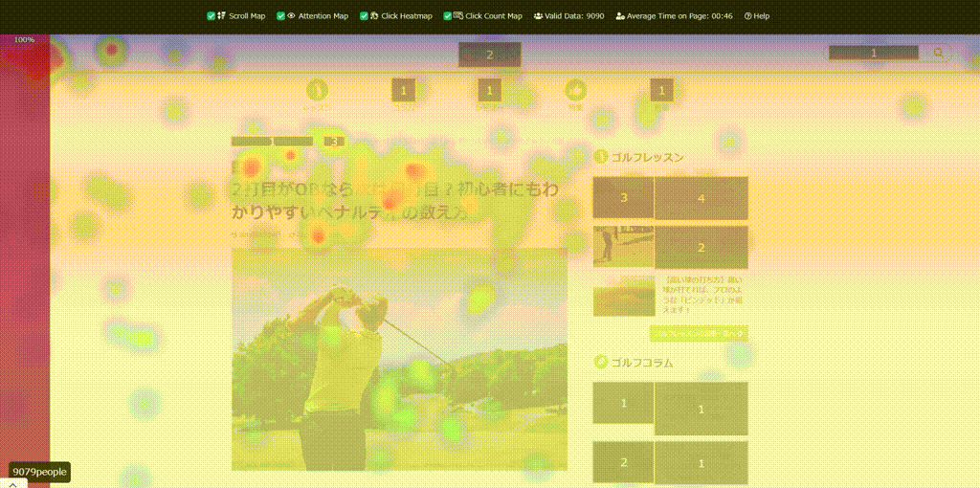Click the article headline about OB penalty
Viewport: 980px width, 488px height.
pos(394,201)
